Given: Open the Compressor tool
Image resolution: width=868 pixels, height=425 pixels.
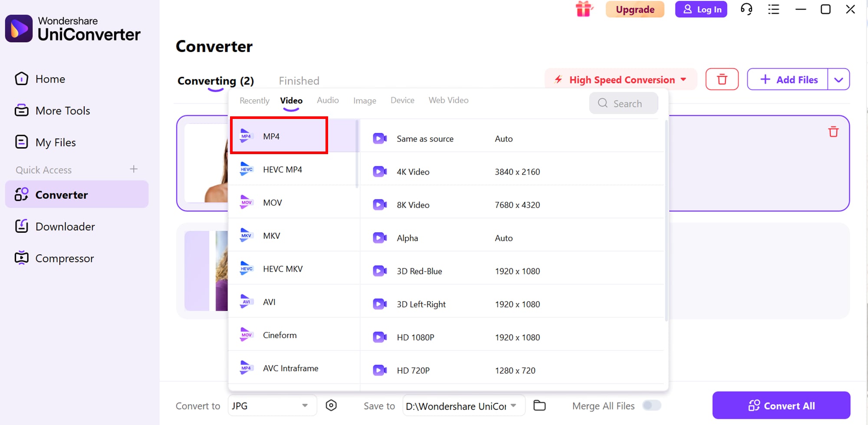Looking at the screenshot, I should pos(77,258).
